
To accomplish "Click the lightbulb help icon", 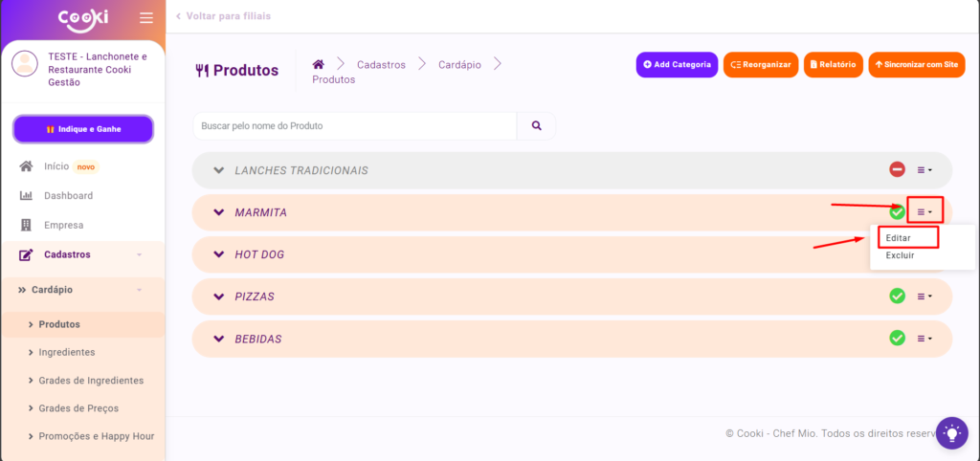I will 951,432.
